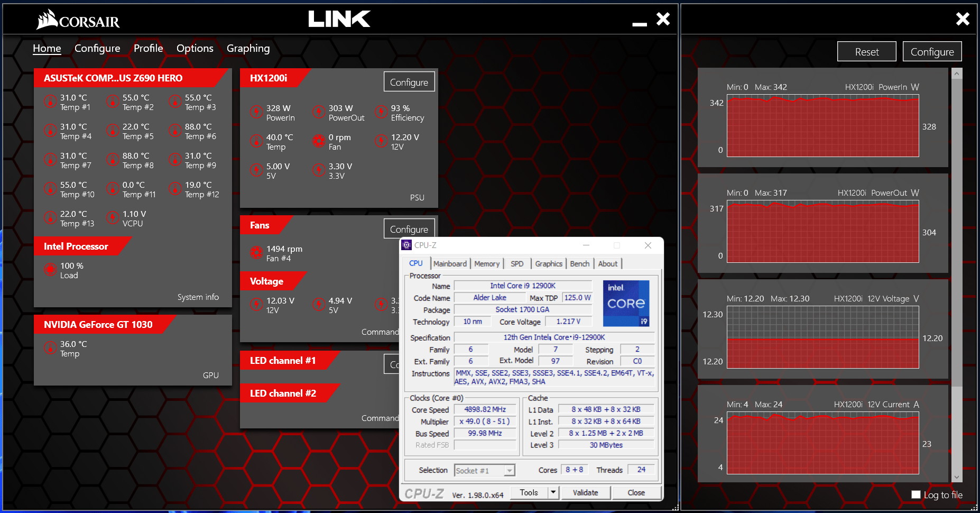Click the Temp #10 sensor icon
This screenshot has height=513, width=980.
point(50,189)
